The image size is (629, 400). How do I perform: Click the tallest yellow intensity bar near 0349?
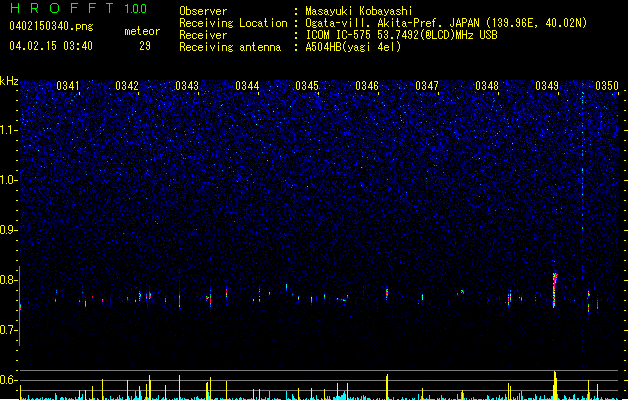pyautogui.click(x=555, y=385)
